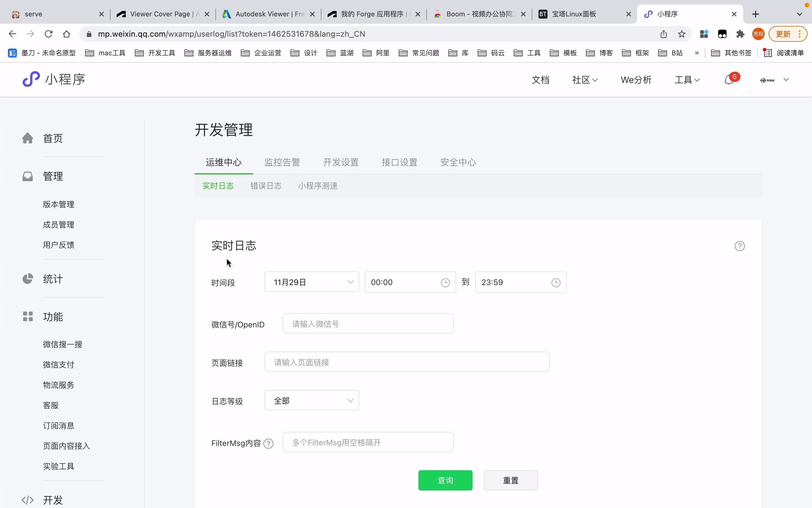Open the 日志等级 全部 dropdown

tap(312, 400)
